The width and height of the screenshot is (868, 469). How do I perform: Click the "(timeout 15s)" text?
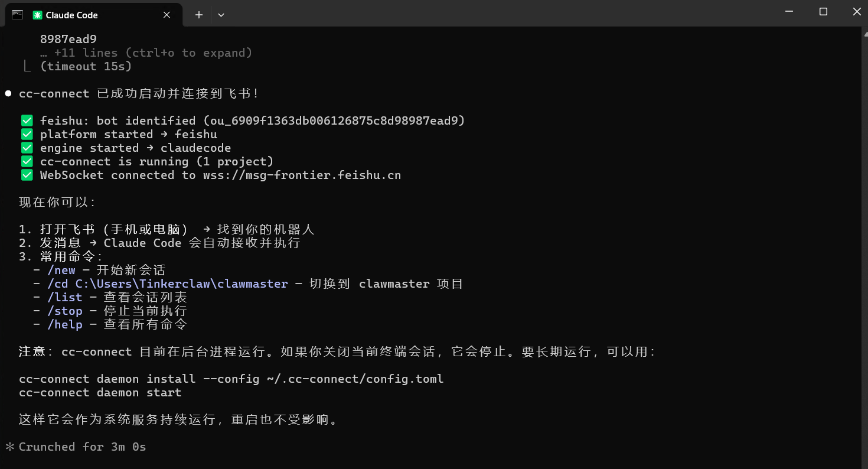pyautogui.click(x=86, y=67)
